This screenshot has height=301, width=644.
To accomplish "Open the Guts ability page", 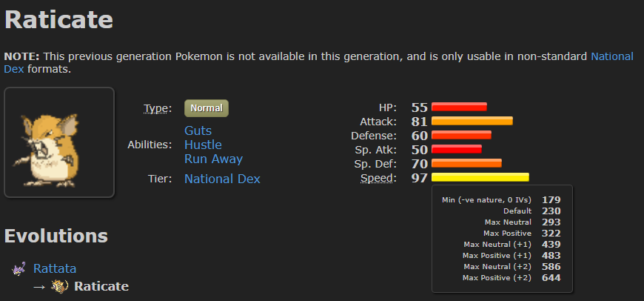I will coord(198,130).
